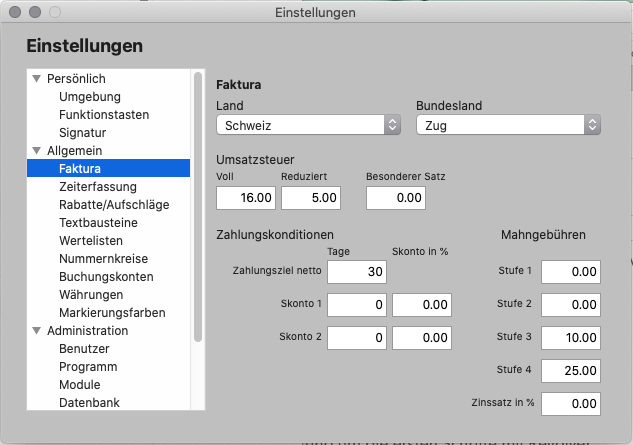Screen dimensions: 633x445
Task: Select Datenbank in the sidebar
Action: (89, 403)
